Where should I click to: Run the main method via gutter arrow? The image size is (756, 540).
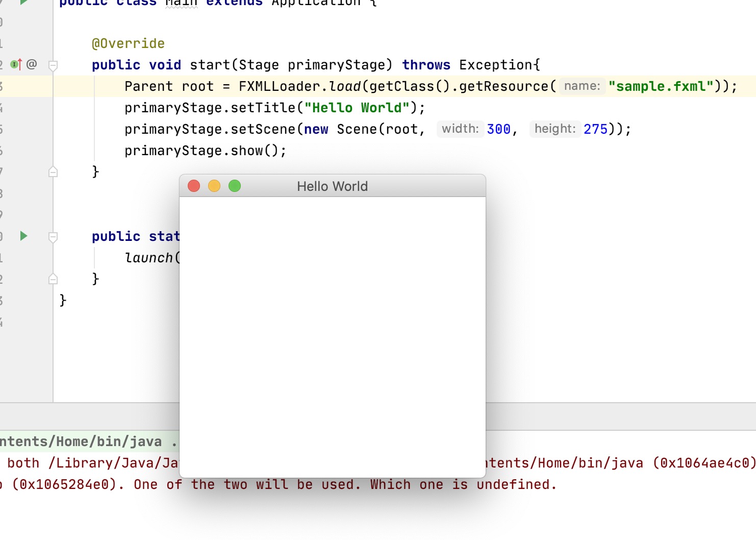click(x=23, y=236)
